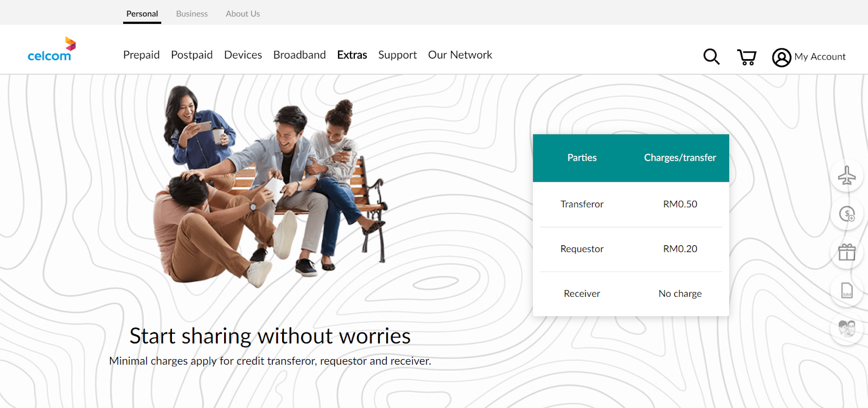Switch to the Business tab

[x=192, y=14]
